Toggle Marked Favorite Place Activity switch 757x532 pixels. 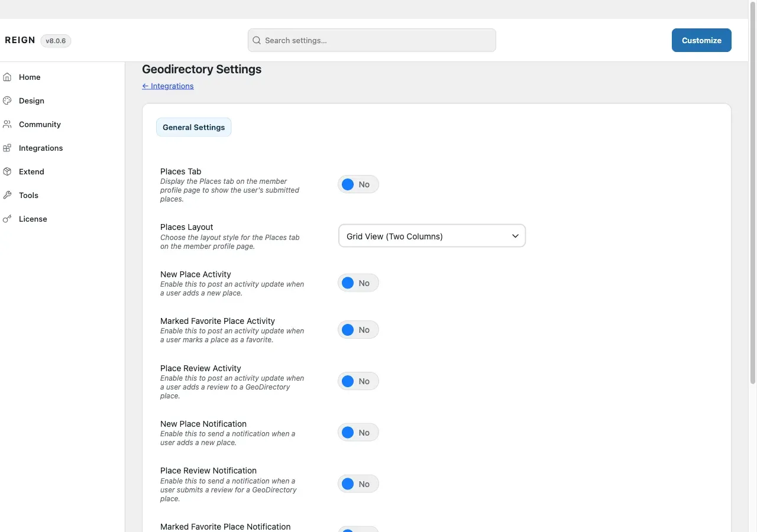(x=358, y=330)
